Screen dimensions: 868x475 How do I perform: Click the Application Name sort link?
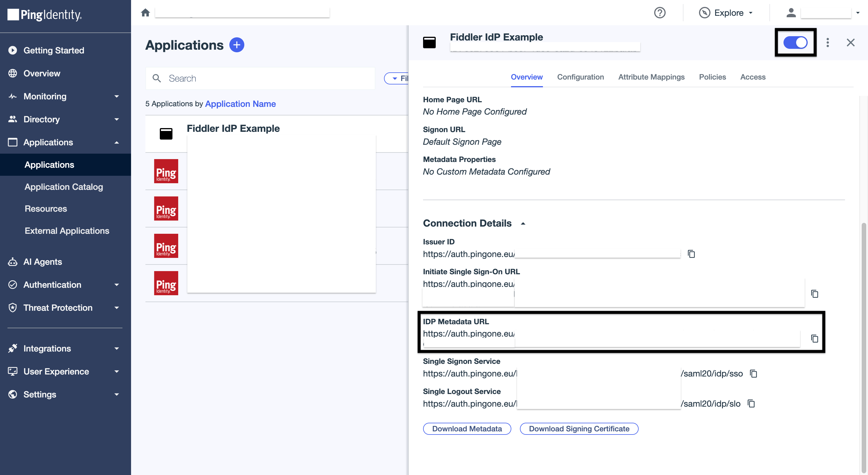(240, 104)
